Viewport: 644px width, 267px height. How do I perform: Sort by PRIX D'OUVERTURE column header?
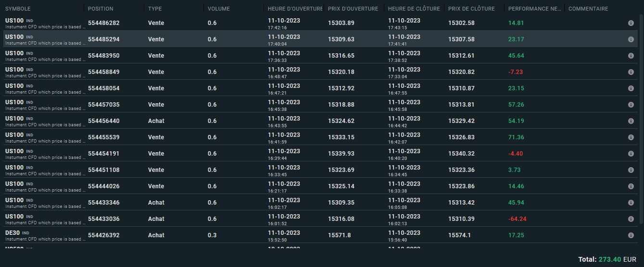point(353,9)
